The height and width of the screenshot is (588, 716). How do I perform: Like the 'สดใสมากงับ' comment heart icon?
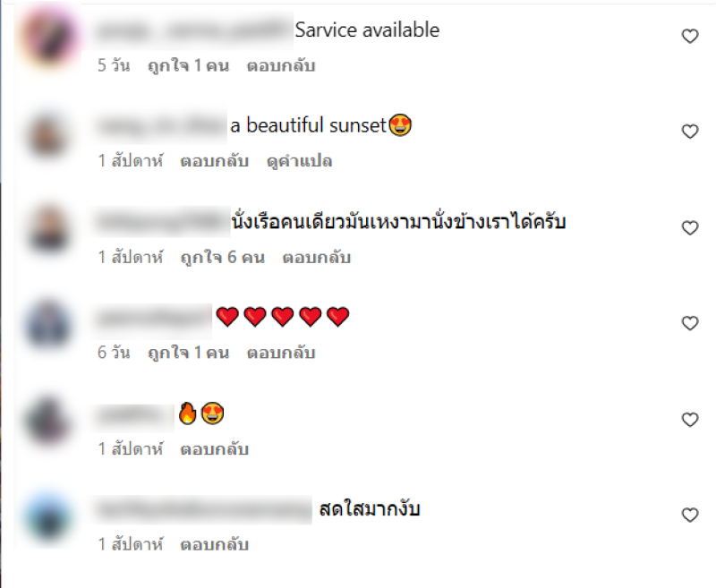click(690, 515)
